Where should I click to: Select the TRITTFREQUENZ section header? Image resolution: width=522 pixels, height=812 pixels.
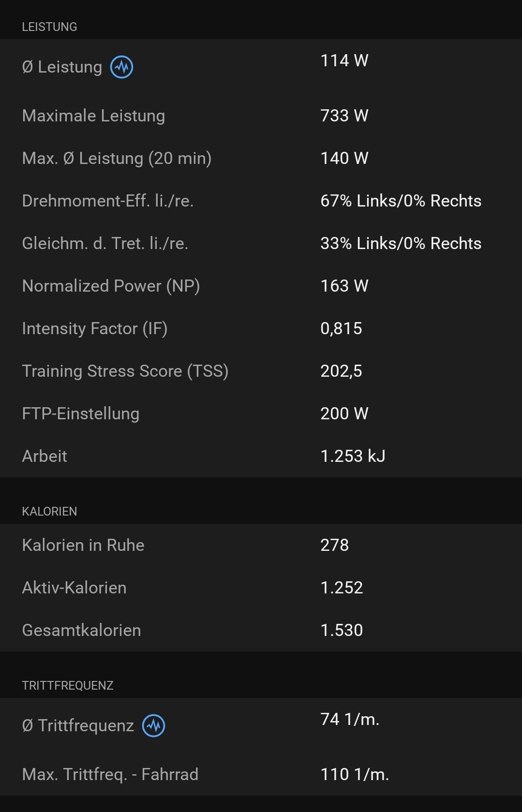click(68, 685)
